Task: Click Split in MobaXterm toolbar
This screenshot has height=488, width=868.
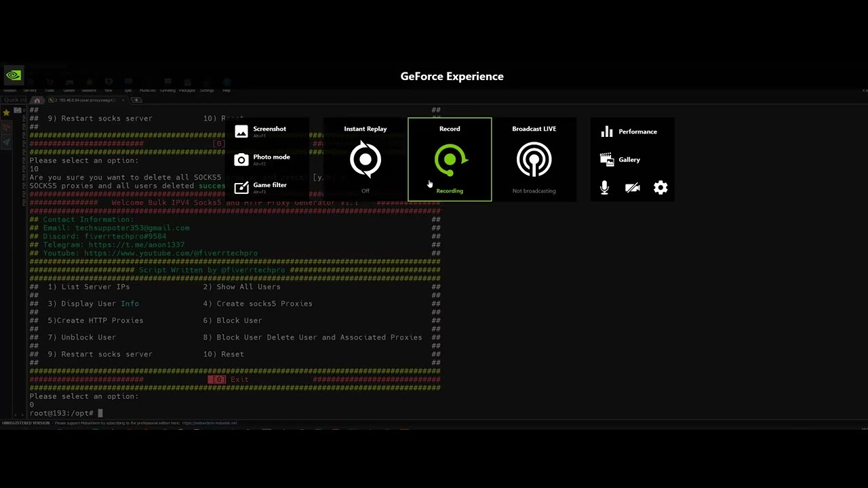Action: [x=128, y=87]
